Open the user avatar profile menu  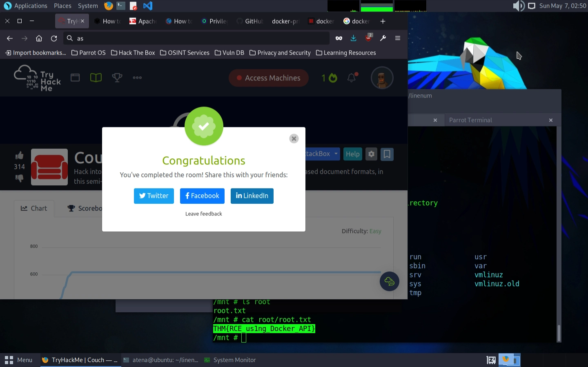click(x=382, y=78)
